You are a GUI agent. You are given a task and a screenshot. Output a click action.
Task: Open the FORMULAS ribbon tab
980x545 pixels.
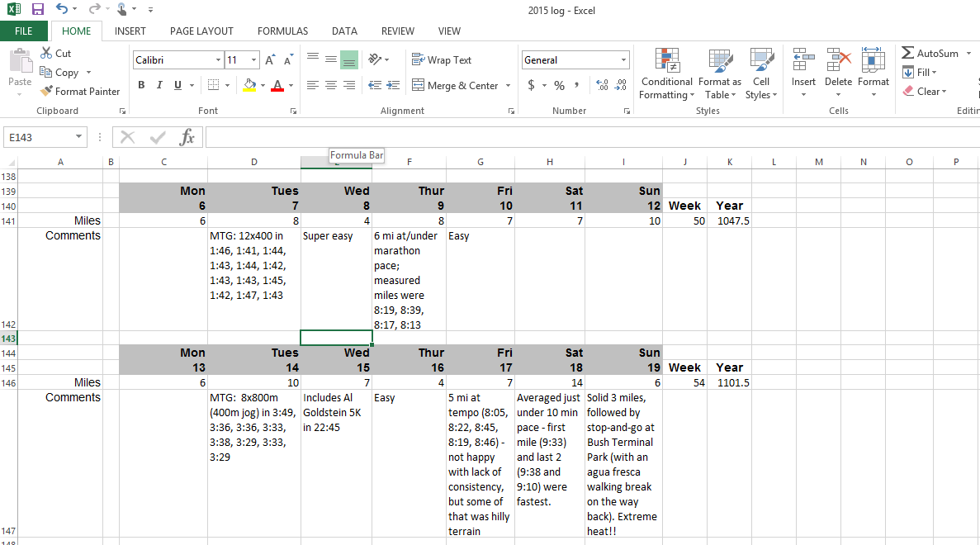coord(282,31)
